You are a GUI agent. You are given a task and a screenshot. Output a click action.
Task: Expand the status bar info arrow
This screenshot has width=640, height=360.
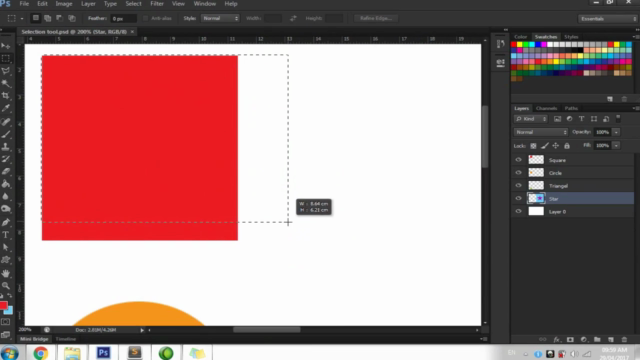pyautogui.click(x=142, y=330)
